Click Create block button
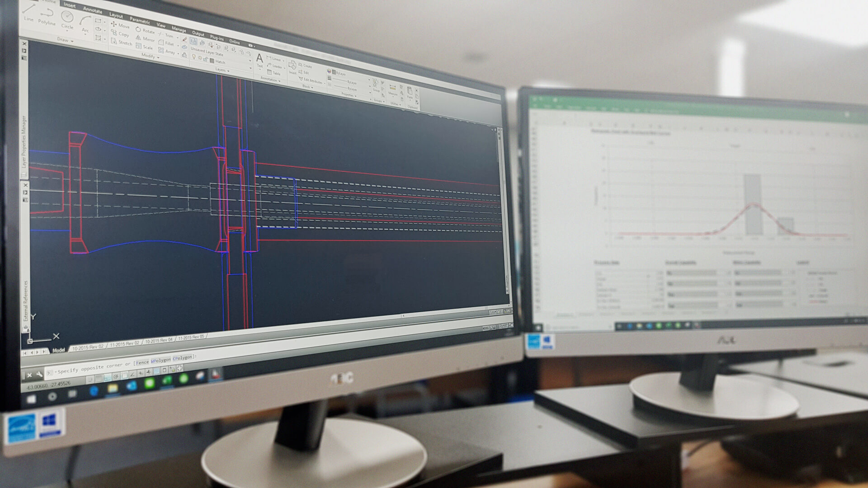Viewport: 868px width, 488px height. (305, 66)
